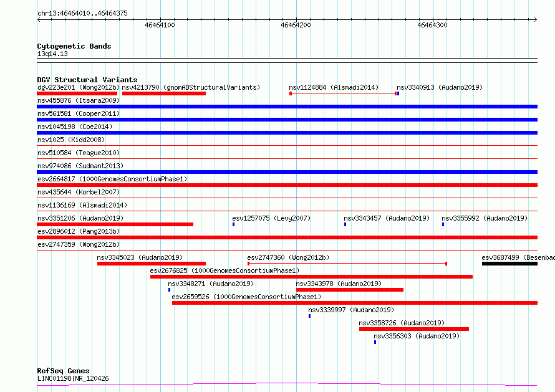Select the blue nsv974086 bar
The image size is (555, 392).
(x=287, y=172)
